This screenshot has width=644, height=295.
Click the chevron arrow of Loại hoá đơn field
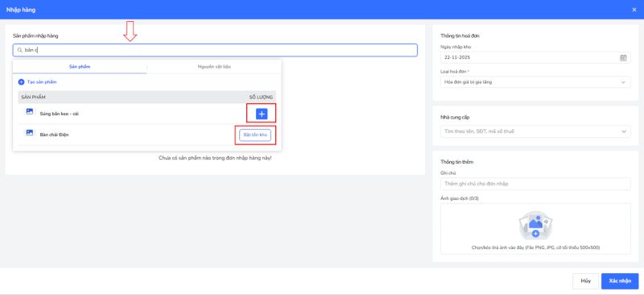point(624,82)
